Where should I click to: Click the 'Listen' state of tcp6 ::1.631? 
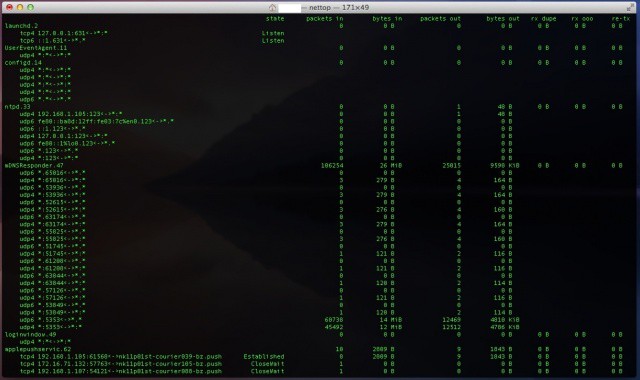(x=273, y=40)
